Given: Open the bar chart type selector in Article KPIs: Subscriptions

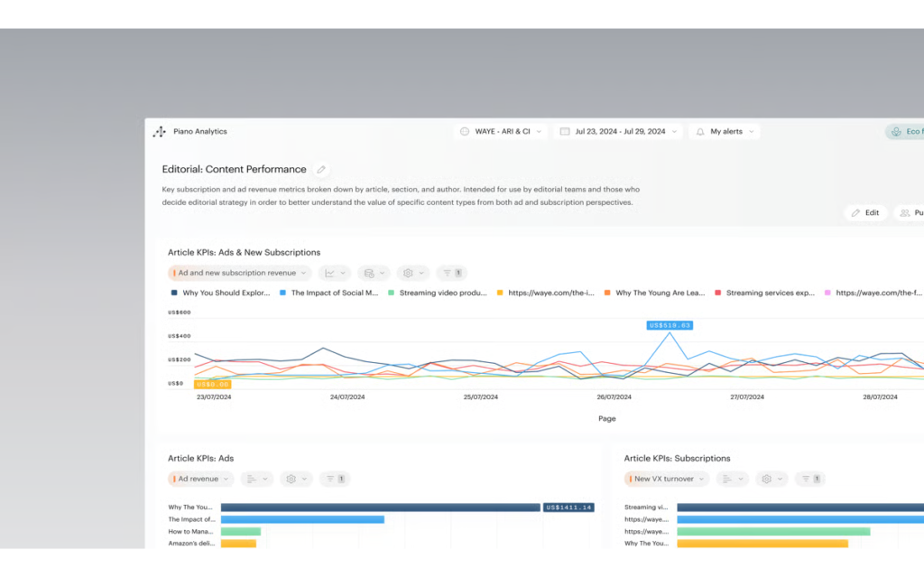Looking at the screenshot, I should (x=733, y=479).
